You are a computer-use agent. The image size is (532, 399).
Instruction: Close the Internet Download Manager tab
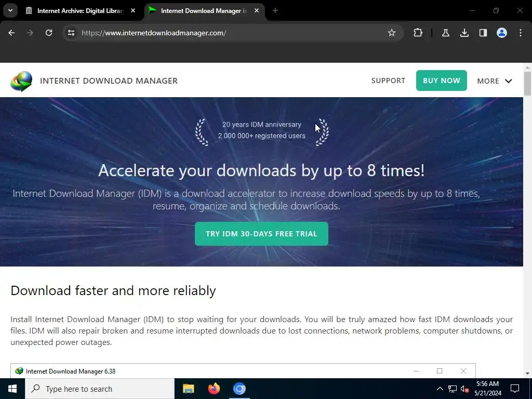(x=257, y=10)
